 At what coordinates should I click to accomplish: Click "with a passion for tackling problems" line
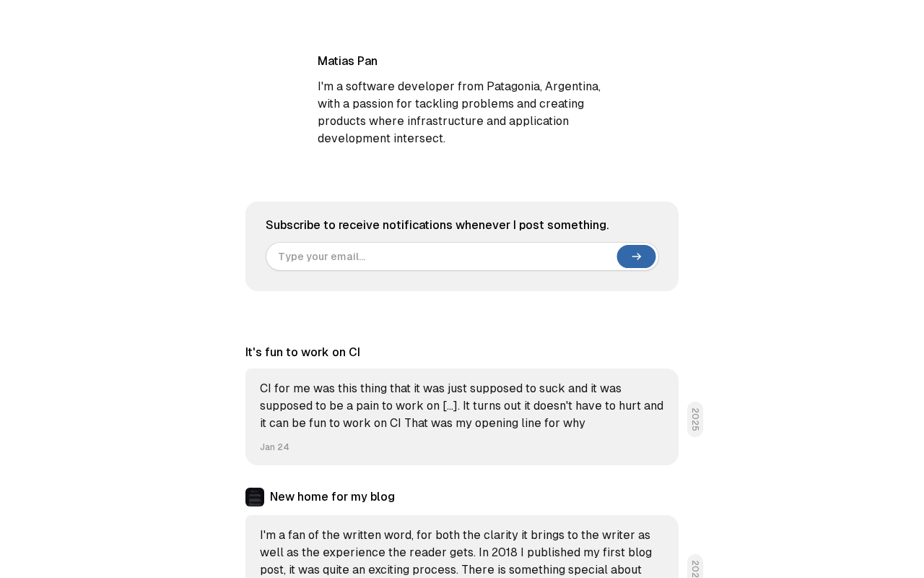coord(419,104)
